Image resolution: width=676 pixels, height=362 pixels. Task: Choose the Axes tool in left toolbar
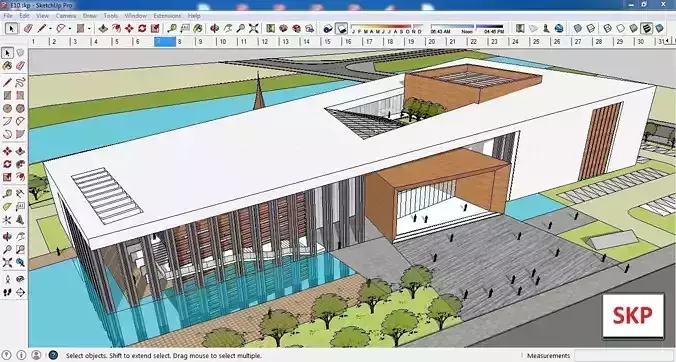pyautogui.click(x=7, y=220)
